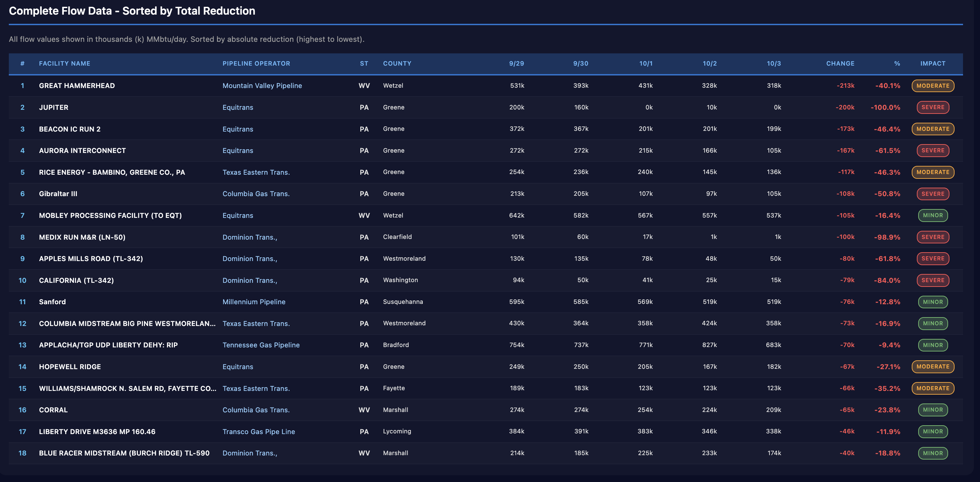Click the Millennium Pipeline link for Sanford

click(254, 302)
